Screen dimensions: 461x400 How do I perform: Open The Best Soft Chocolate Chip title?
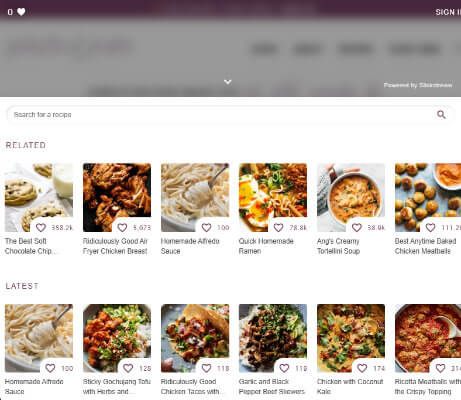tap(31, 246)
